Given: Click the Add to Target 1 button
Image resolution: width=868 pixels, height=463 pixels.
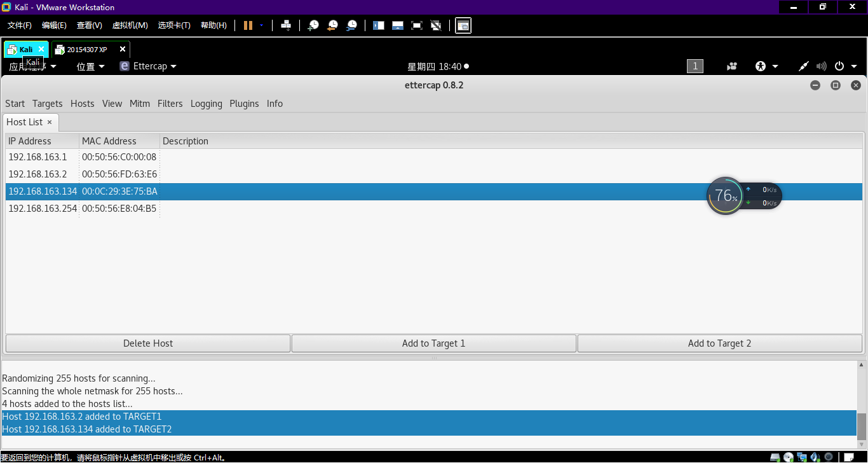Looking at the screenshot, I should 433,343.
